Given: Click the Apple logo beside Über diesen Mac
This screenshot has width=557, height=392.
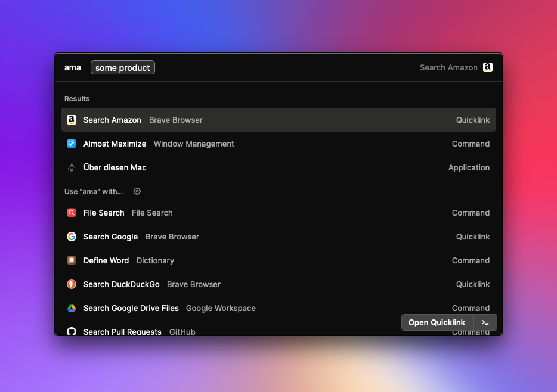Looking at the screenshot, I should [x=72, y=167].
